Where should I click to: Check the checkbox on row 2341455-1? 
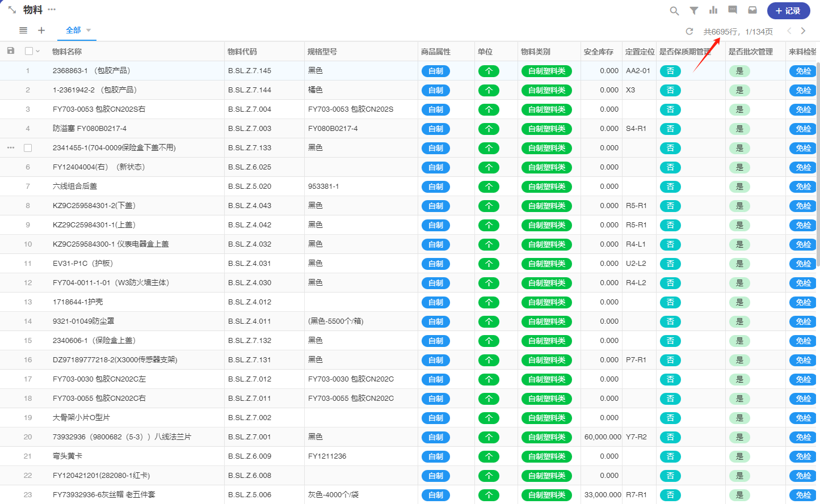click(x=28, y=148)
